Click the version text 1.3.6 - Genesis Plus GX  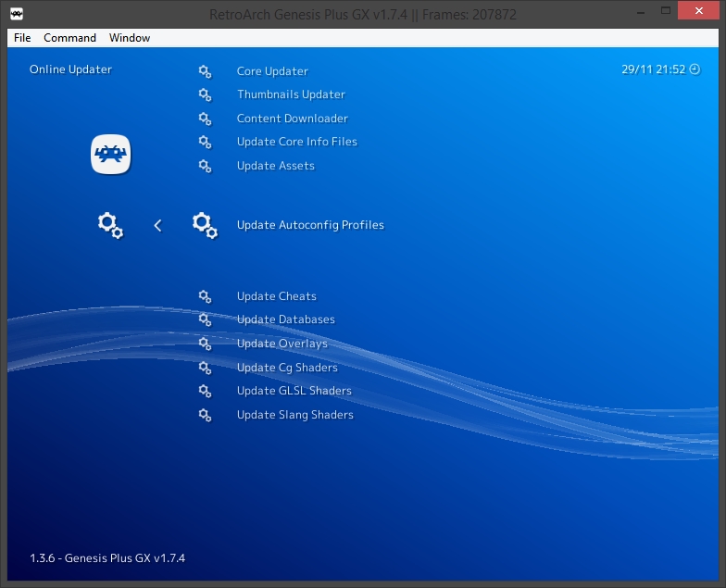tap(107, 558)
